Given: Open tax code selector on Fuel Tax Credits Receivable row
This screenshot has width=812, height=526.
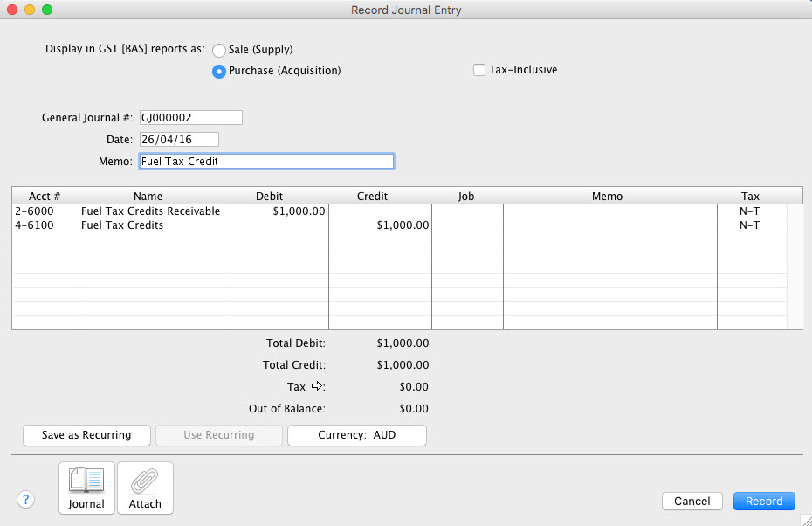Looking at the screenshot, I should pyautogui.click(x=749, y=211).
